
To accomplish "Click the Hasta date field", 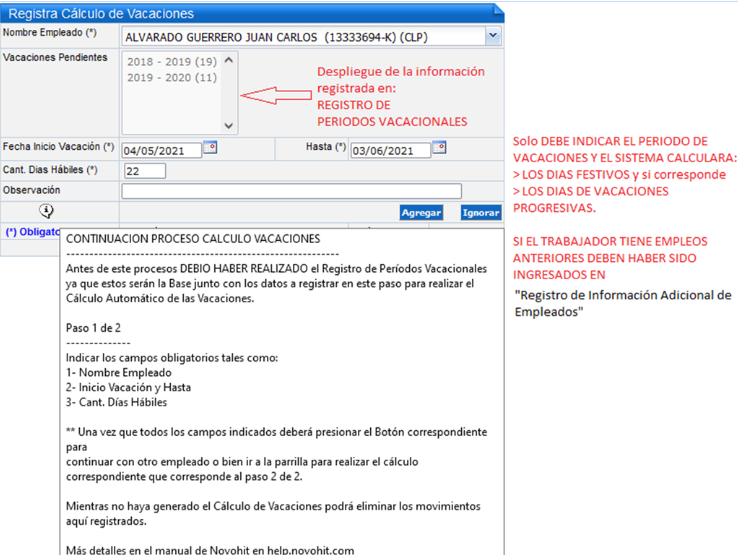I will click(391, 150).
